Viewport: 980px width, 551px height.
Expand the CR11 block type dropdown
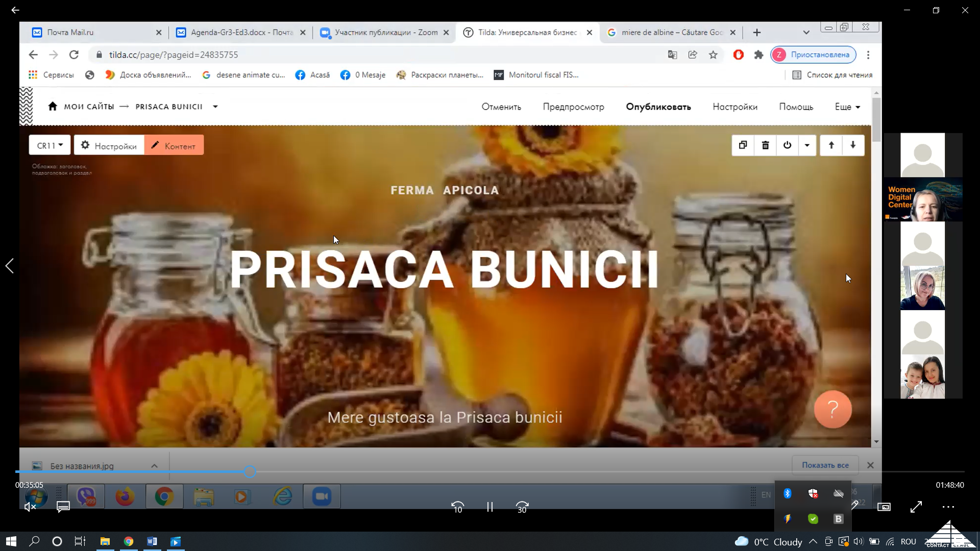pos(50,145)
